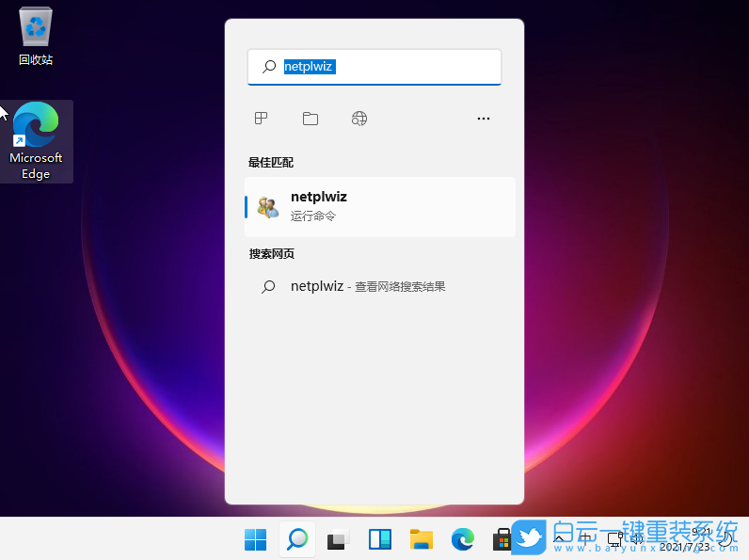
Task: Click the taskbar Search icon
Action: (x=297, y=539)
